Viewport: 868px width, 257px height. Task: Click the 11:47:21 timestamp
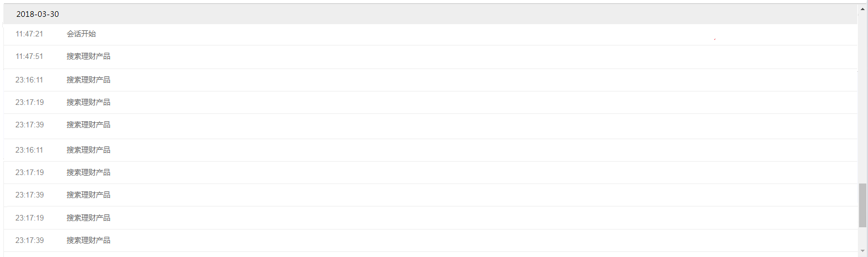click(29, 34)
